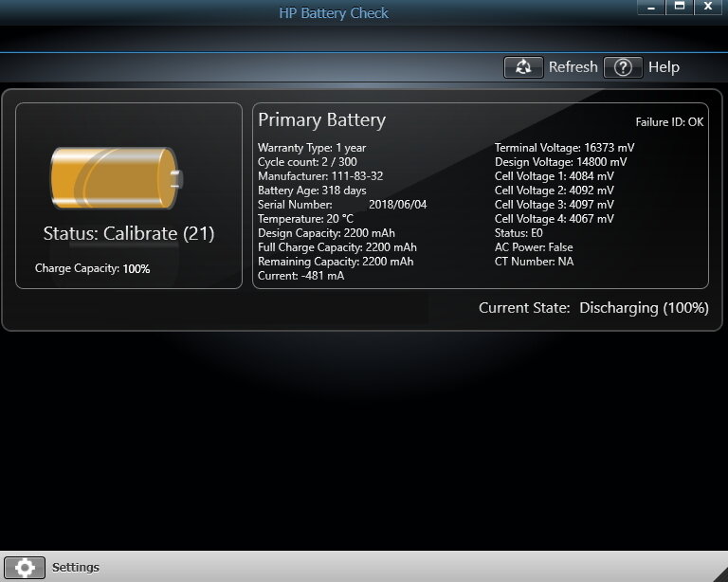The image size is (728, 582).
Task: Click the Current State: label
Action: (524, 308)
